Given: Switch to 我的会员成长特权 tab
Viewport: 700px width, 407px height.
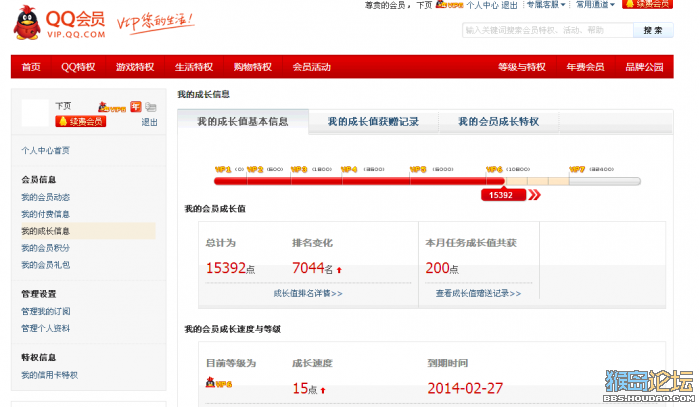Looking at the screenshot, I should 499,121.
